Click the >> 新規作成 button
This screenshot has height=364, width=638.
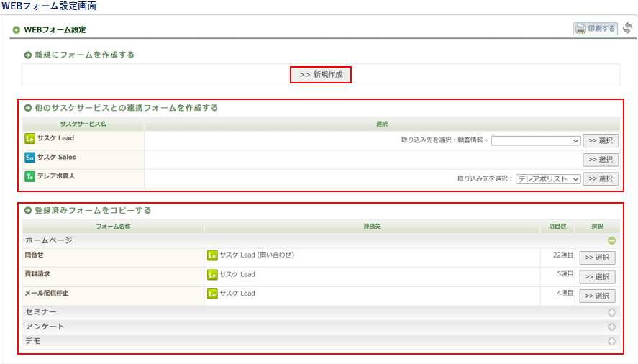321,75
